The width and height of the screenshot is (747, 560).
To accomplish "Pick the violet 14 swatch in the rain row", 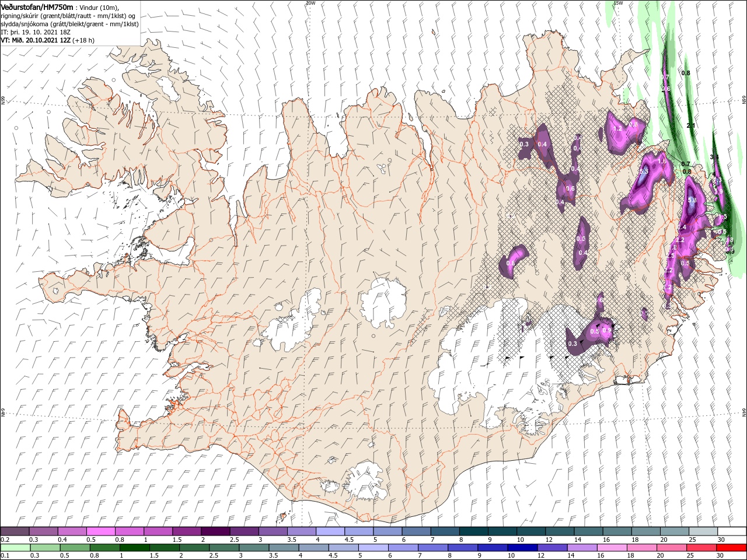I will coord(582,548).
